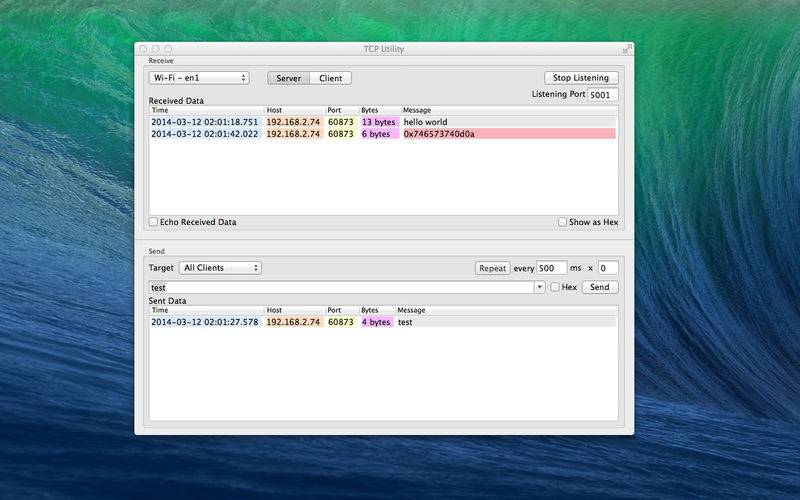Zoom the TCP Utility window
This screenshot has width=800, height=500.
168,49
